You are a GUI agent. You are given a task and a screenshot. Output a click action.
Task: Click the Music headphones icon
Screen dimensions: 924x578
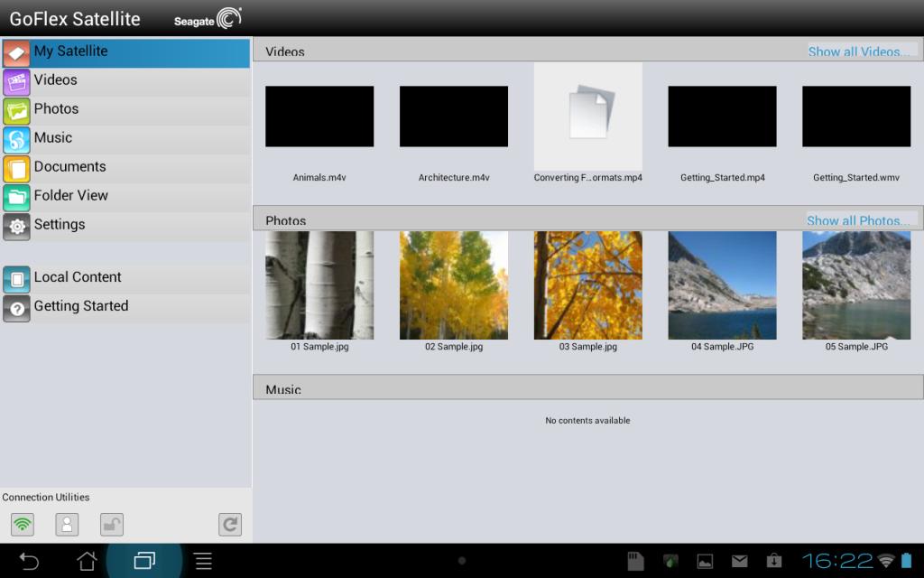16,140
